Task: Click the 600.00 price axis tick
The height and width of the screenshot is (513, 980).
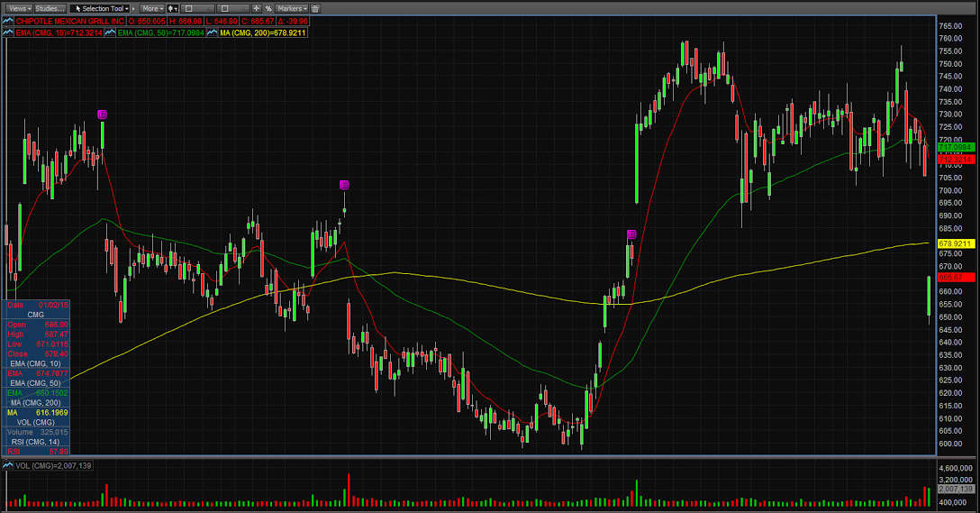Action: (950, 444)
